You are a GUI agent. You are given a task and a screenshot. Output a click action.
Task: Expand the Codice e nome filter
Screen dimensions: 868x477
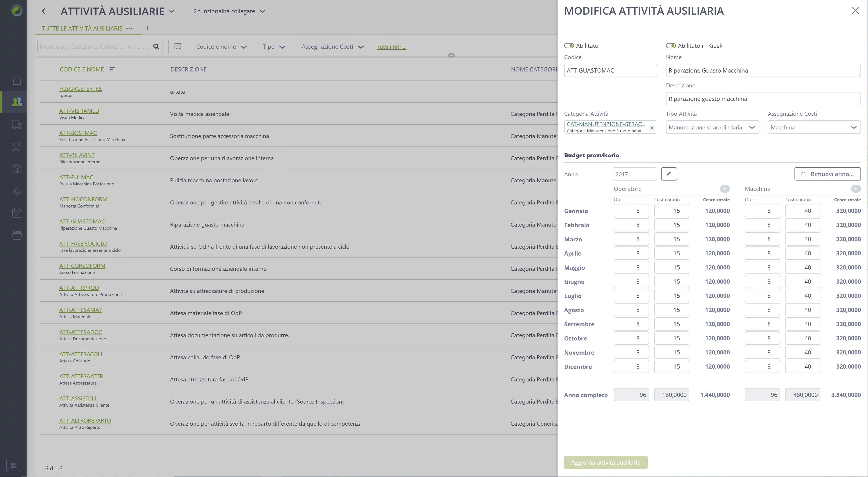(221, 47)
